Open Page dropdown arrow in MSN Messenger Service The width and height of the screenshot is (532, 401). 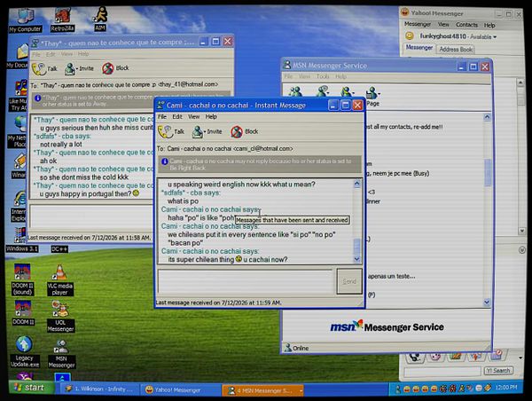tap(379, 94)
